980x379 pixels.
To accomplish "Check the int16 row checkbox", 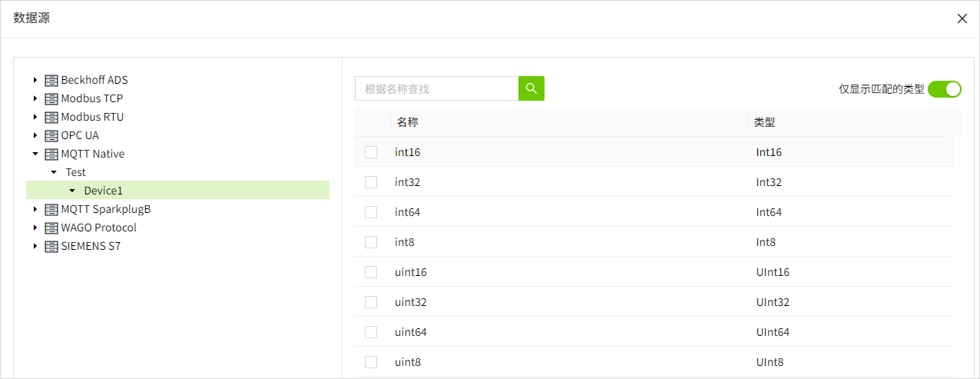I will click(371, 152).
